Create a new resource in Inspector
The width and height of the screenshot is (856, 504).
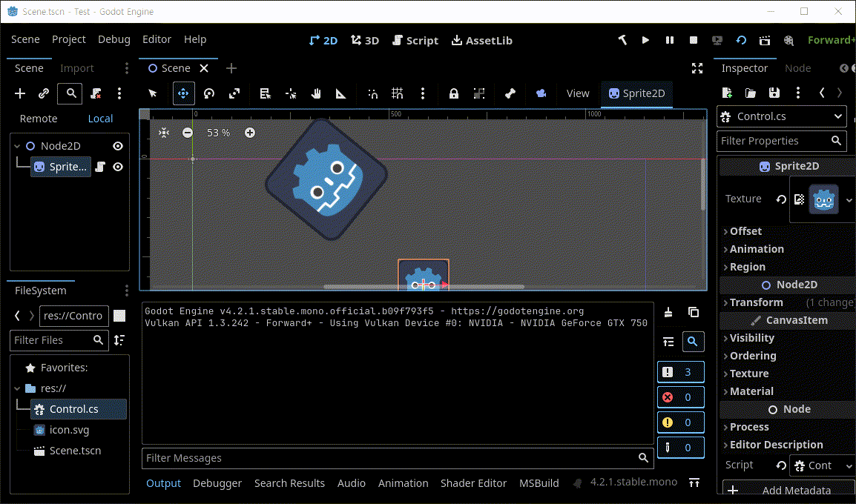pos(727,93)
